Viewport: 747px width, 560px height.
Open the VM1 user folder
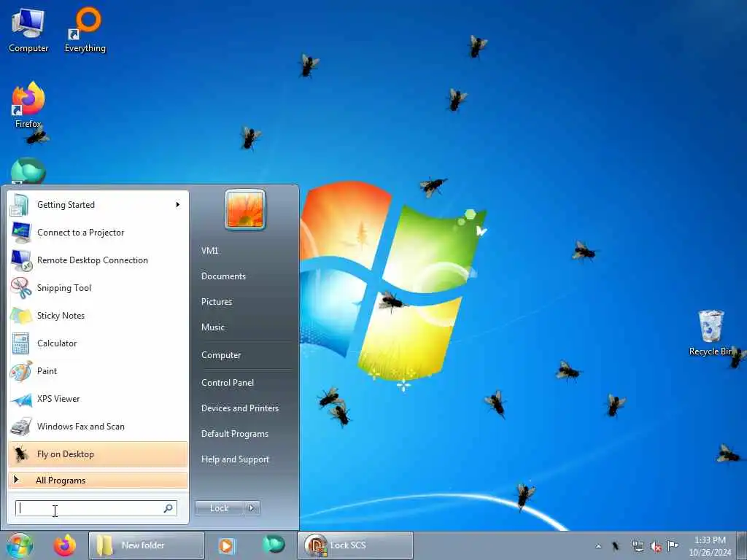point(209,251)
